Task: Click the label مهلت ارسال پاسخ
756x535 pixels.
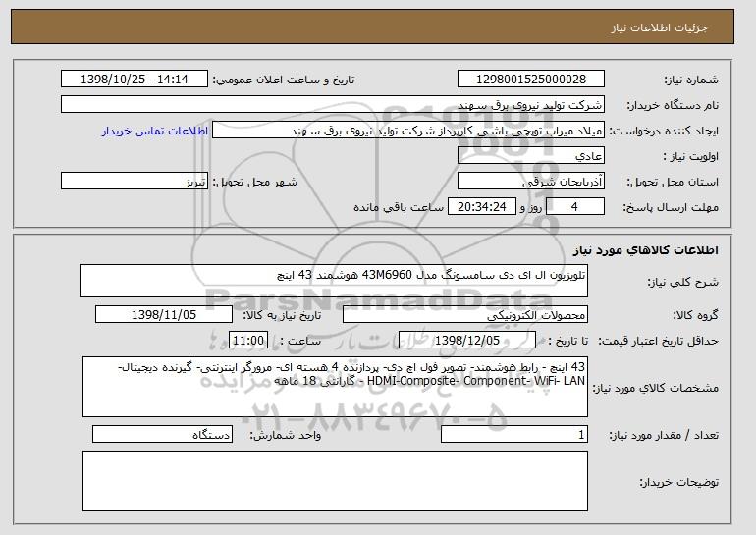Action: [x=671, y=208]
